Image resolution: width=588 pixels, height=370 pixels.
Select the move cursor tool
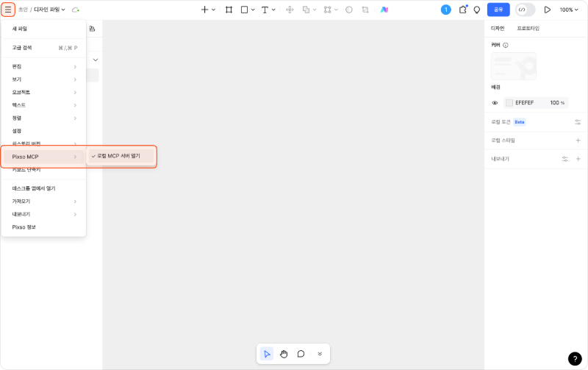(x=267, y=354)
